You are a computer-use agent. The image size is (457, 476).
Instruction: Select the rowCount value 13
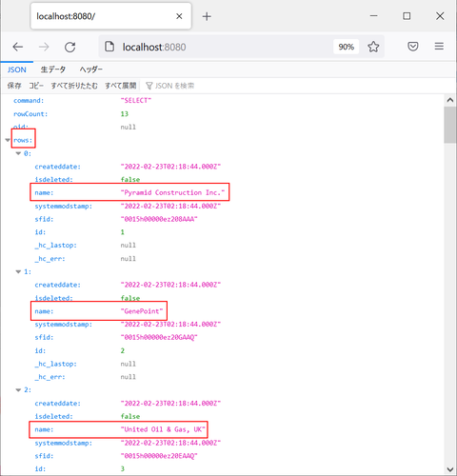[x=125, y=114]
